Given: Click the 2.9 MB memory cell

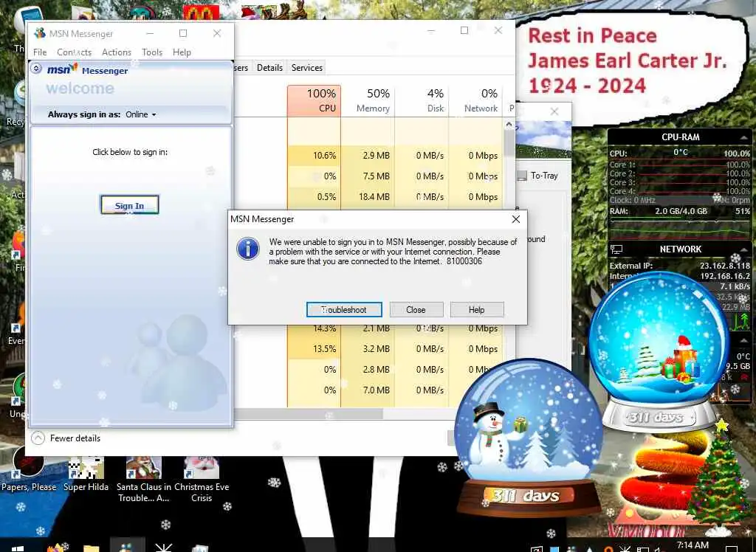Looking at the screenshot, I should tap(368, 156).
